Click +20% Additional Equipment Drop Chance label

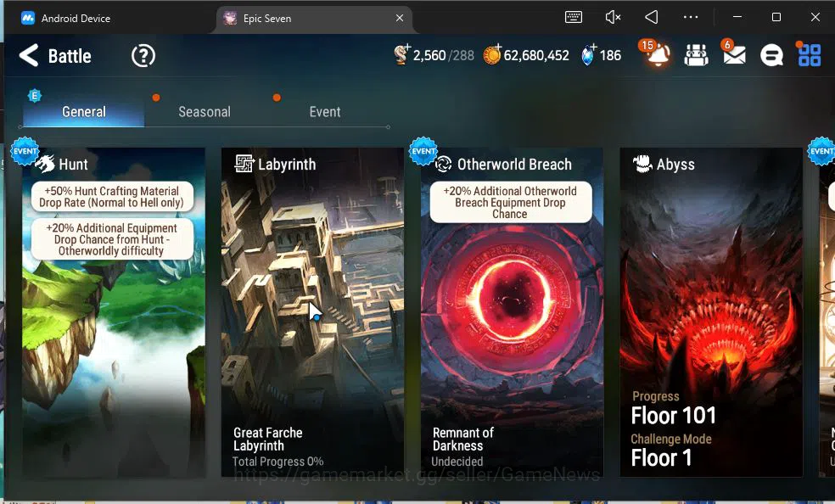(x=112, y=239)
